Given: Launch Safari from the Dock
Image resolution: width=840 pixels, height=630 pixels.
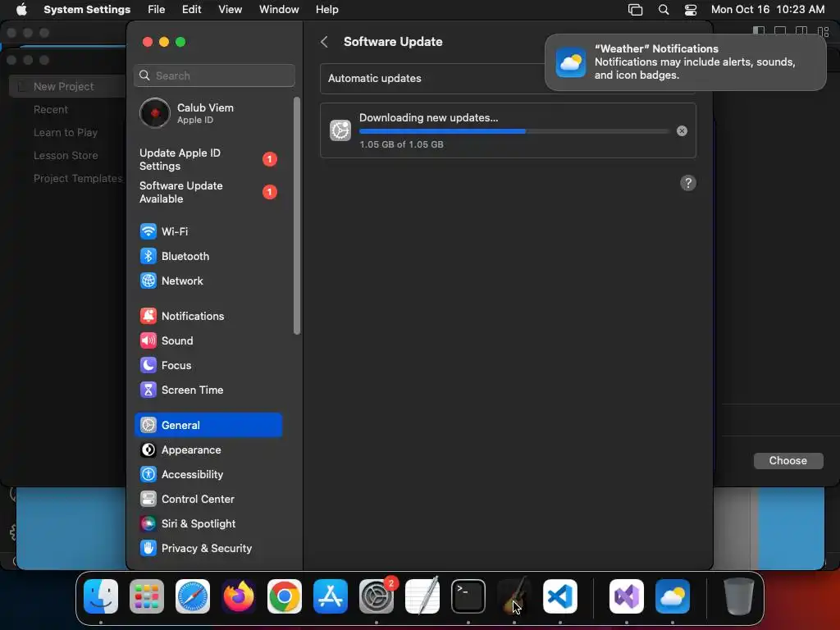Looking at the screenshot, I should [x=193, y=596].
